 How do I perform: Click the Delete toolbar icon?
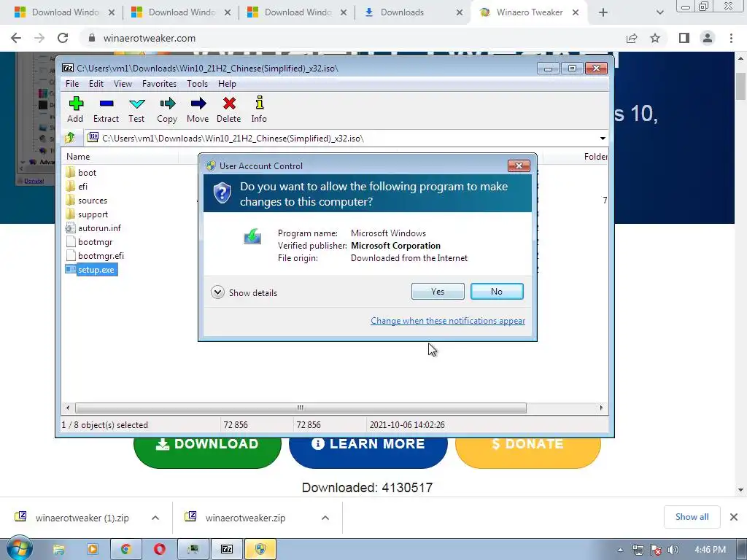[x=228, y=110]
